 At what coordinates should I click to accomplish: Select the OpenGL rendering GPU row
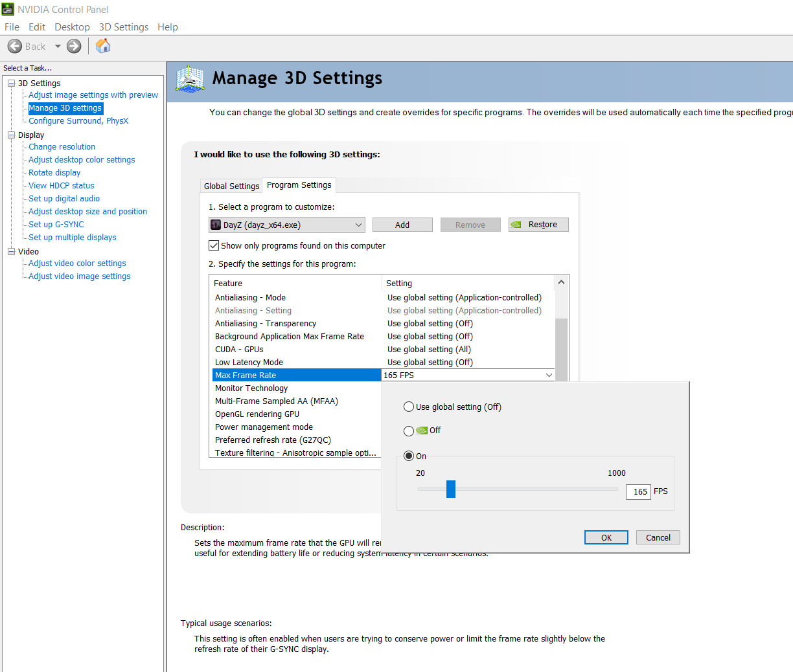coord(297,414)
